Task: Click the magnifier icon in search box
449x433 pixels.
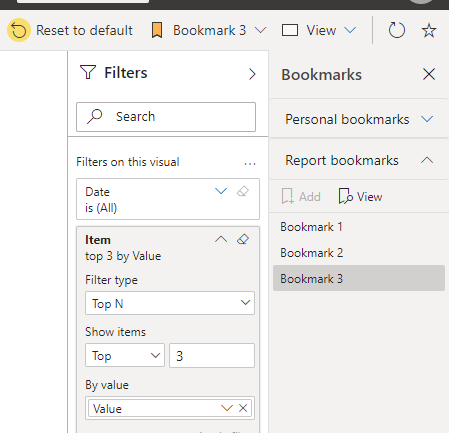Action: pyautogui.click(x=94, y=117)
